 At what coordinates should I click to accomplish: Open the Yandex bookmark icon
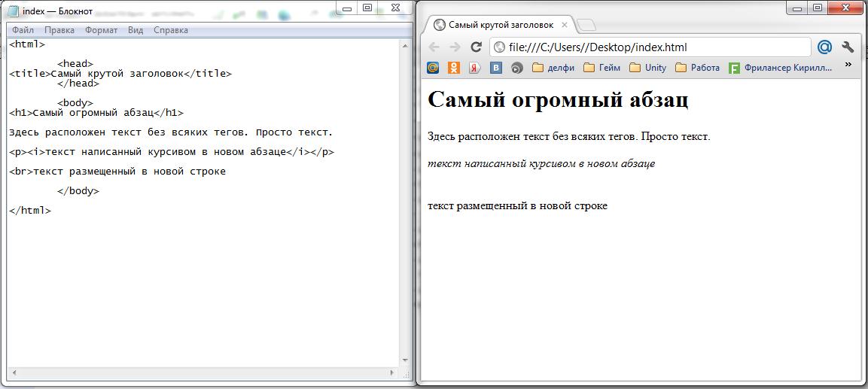pos(475,68)
